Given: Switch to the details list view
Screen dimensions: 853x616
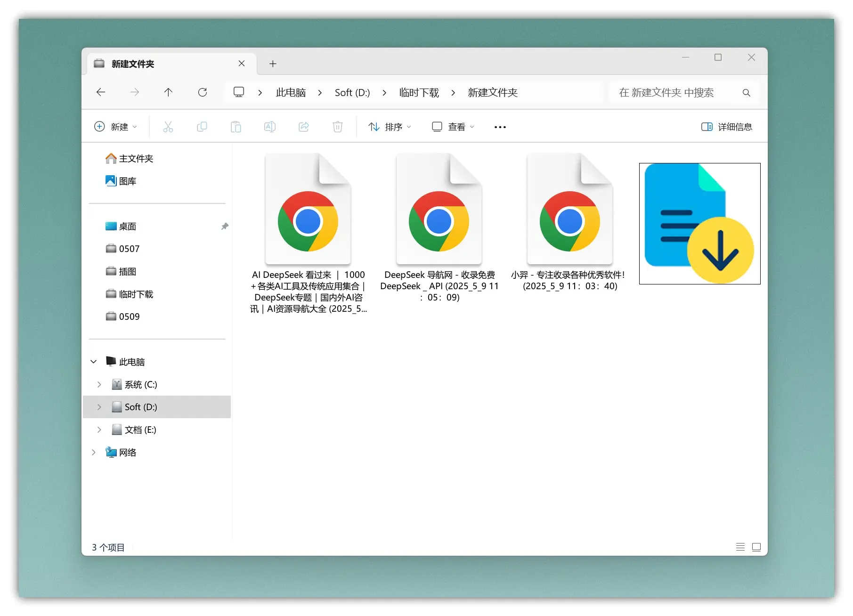Looking at the screenshot, I should [x=740, y=547].
